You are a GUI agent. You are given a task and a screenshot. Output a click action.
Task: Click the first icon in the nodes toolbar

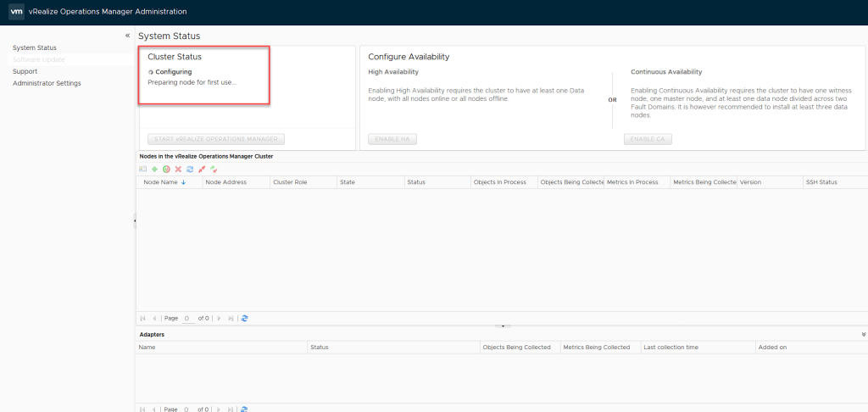point(143,170)
